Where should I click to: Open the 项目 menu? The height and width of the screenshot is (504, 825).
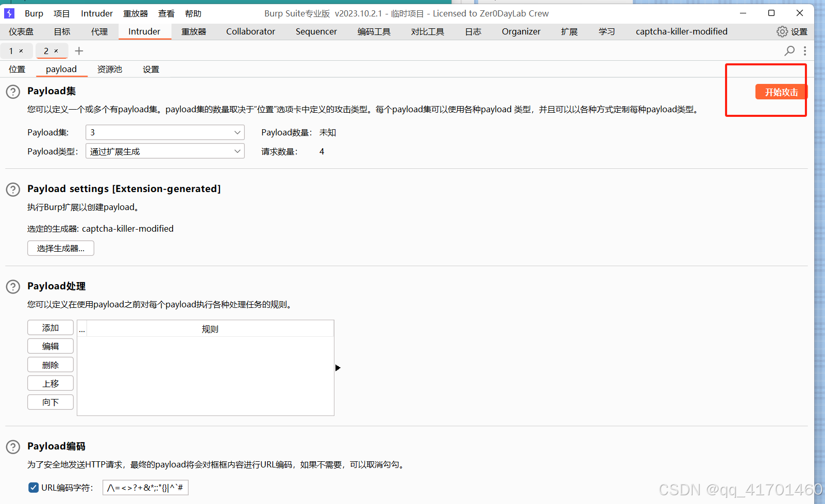(x=62, y=13)
